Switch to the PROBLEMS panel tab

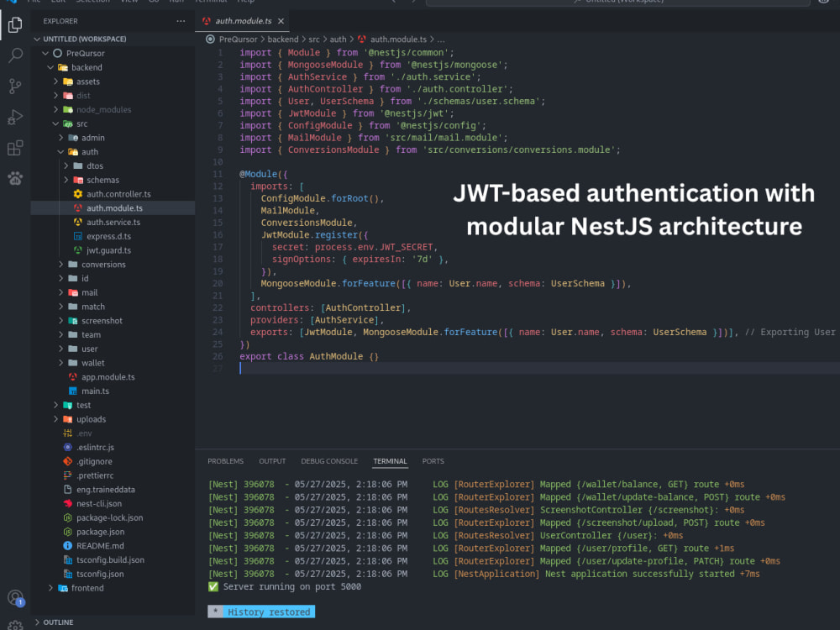tap(225, 461)
